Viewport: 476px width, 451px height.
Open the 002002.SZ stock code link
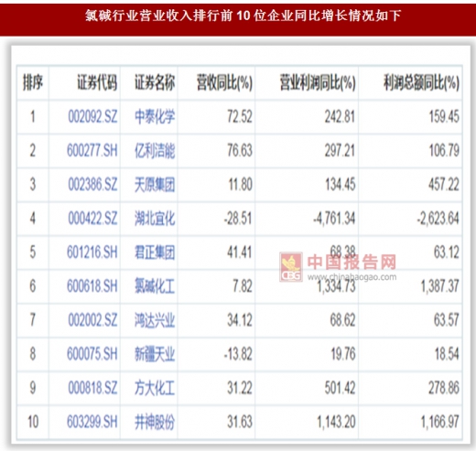point(92,320)
